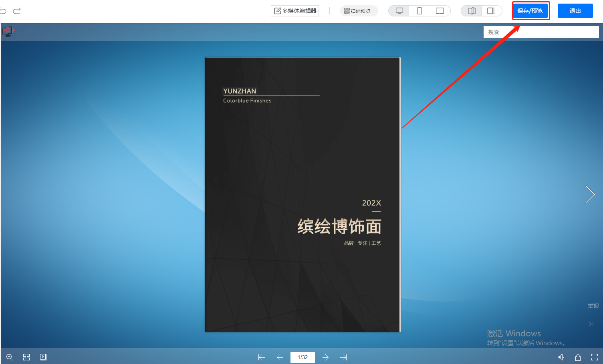Toggle the sound speaker icon
The image size is (603, 364).
tap(561, 357)
